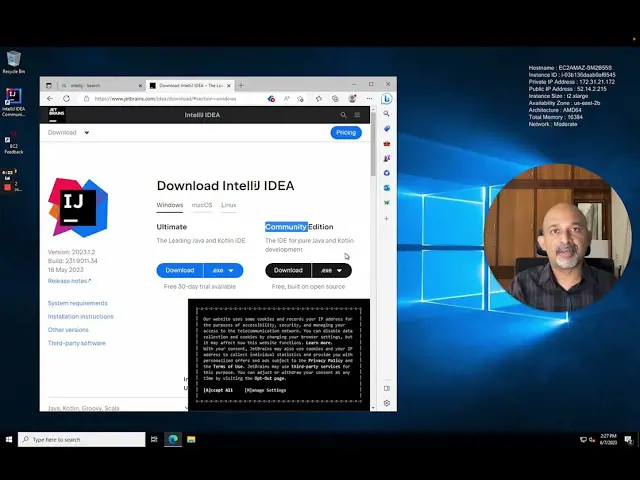Refresh the JetBrains page
Screen dimensions: 640x480
[x=67, y=99]
